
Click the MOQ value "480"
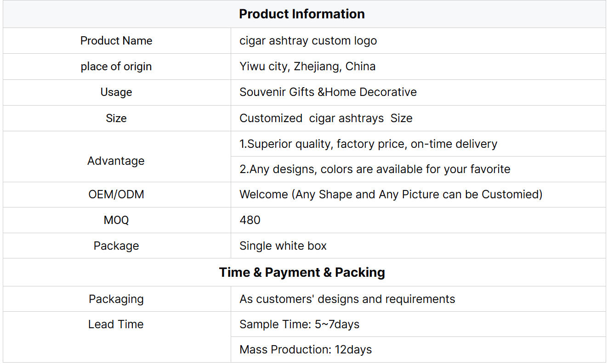click(x=250, y=220)
